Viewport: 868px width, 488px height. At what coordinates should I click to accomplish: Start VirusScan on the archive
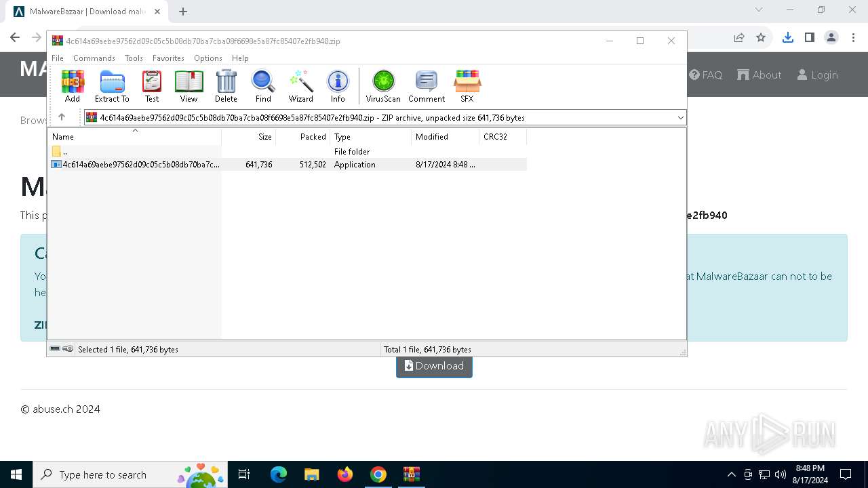point(383,86)
